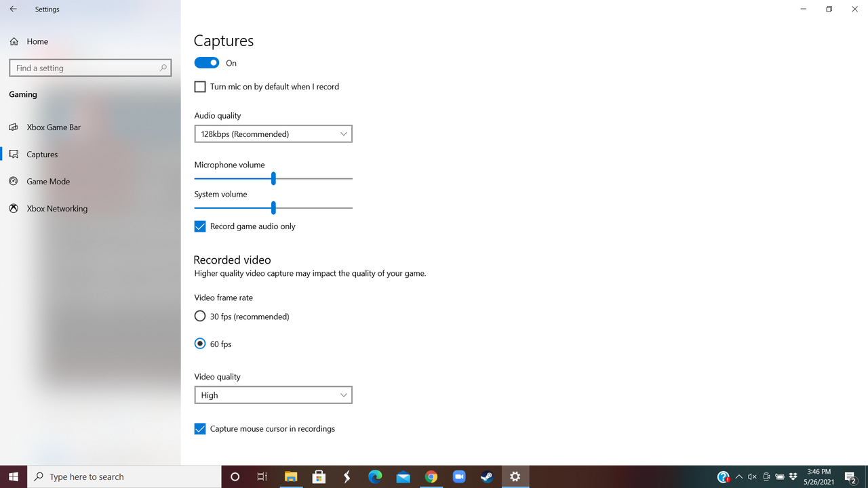The image size is (868, 488).
Task: Open the Video quality High dropdown
Action: (x=273, y=395)
